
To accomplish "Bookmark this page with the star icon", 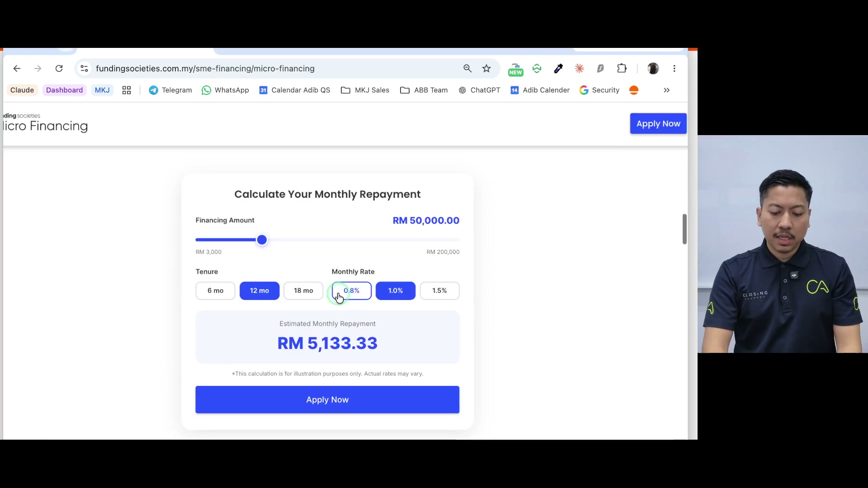I will click(486, 69).
